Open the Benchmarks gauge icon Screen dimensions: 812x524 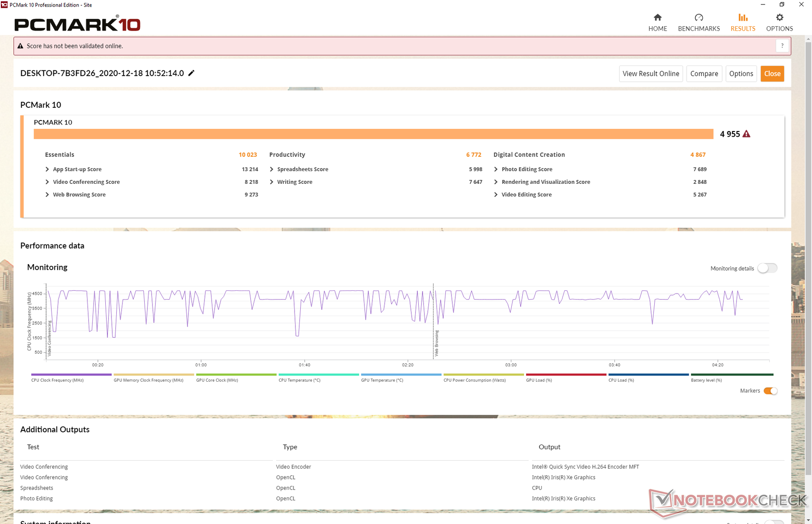click(x=699, y=17)
